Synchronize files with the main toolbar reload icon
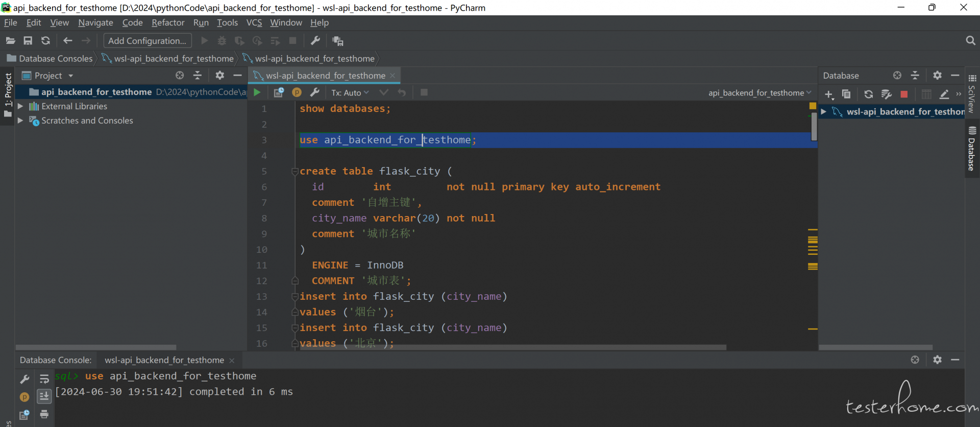This screenshot has width=980, height=427. tap(45, 41)
